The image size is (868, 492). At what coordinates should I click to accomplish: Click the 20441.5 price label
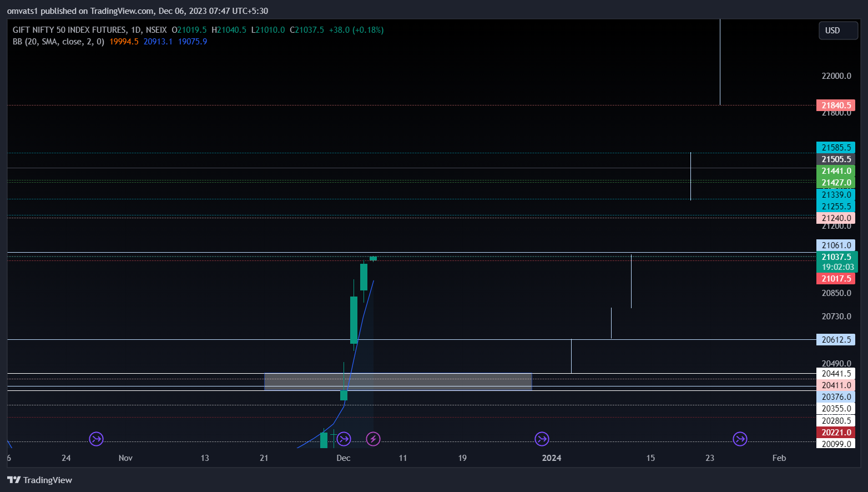pyautogui.click(x=836, y=374)
